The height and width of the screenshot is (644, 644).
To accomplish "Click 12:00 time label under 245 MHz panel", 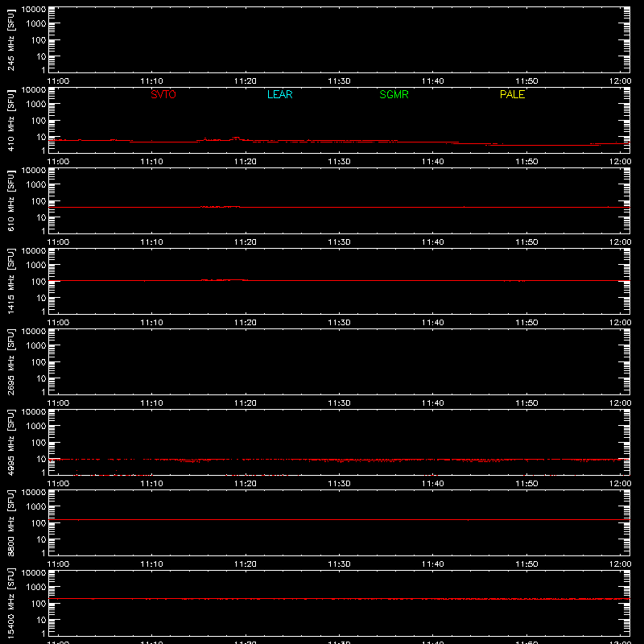I will pyautogui.click(x=620, y=81).
